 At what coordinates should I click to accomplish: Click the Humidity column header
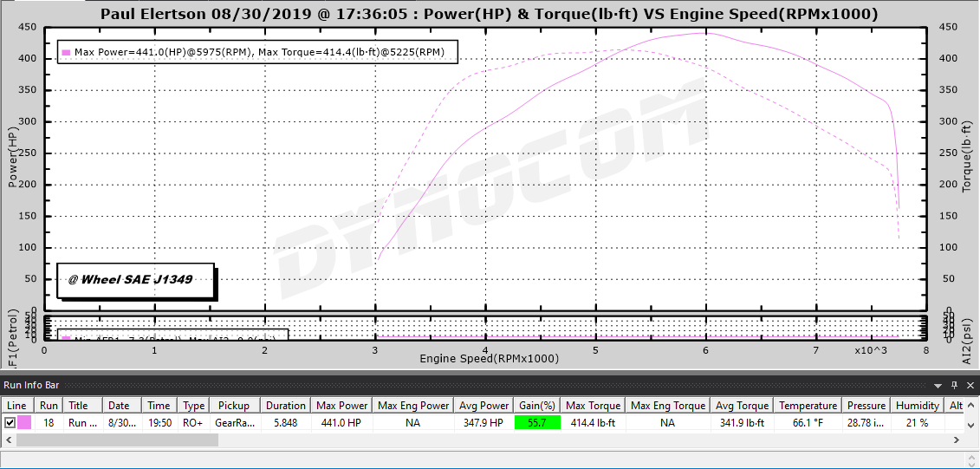pyautogui.click(x=918, y=406)
